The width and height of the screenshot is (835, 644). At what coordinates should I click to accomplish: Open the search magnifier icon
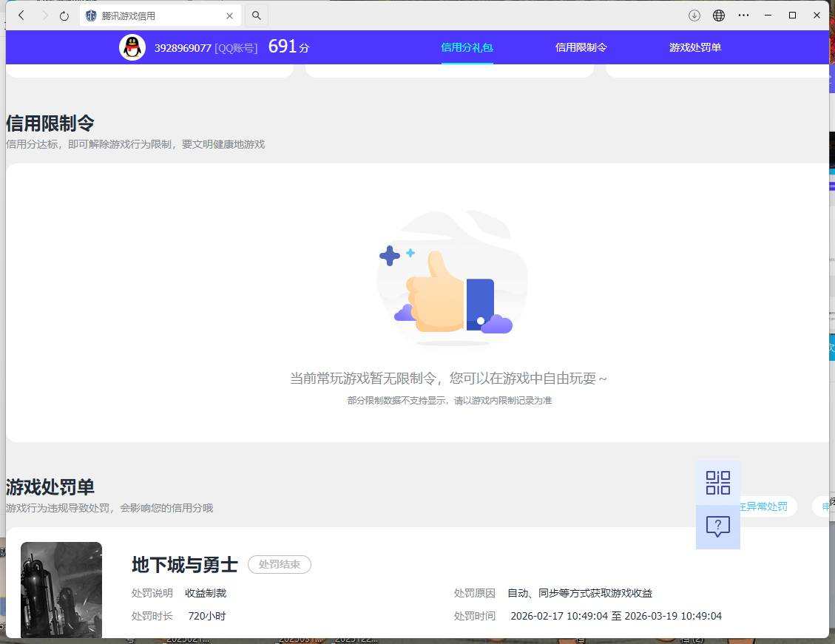pos(256,16)
